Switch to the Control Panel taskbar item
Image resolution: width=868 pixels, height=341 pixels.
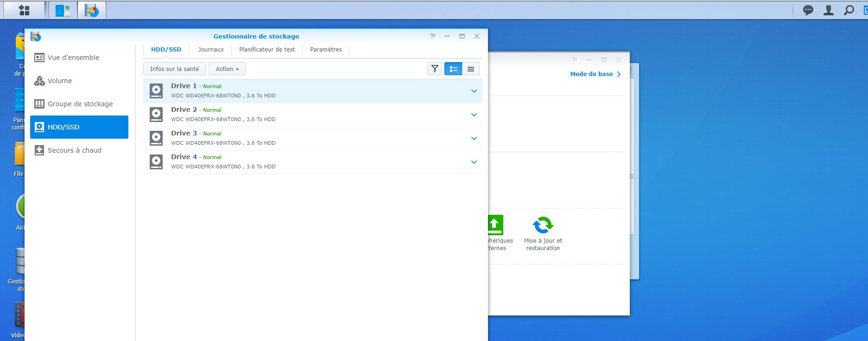point(63,10)
